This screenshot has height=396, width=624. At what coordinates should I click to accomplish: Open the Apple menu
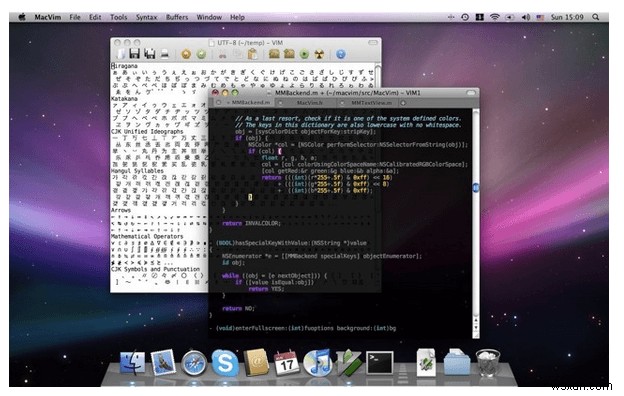tap(21, 17)
